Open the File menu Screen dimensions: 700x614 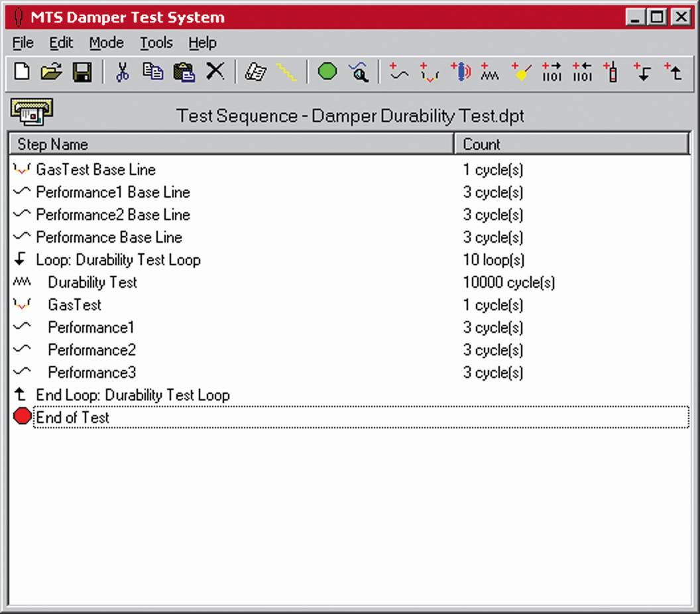[x=22, y=42]
